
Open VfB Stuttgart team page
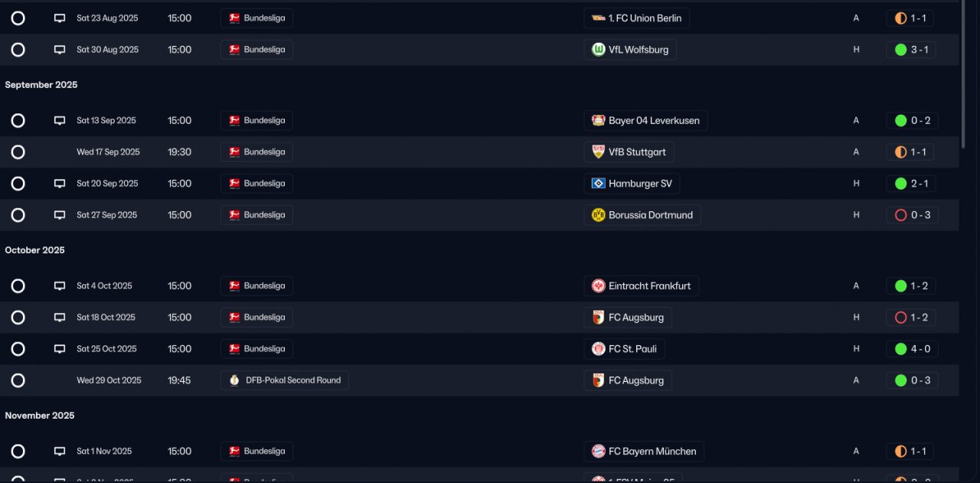click(x=629, y=152)
